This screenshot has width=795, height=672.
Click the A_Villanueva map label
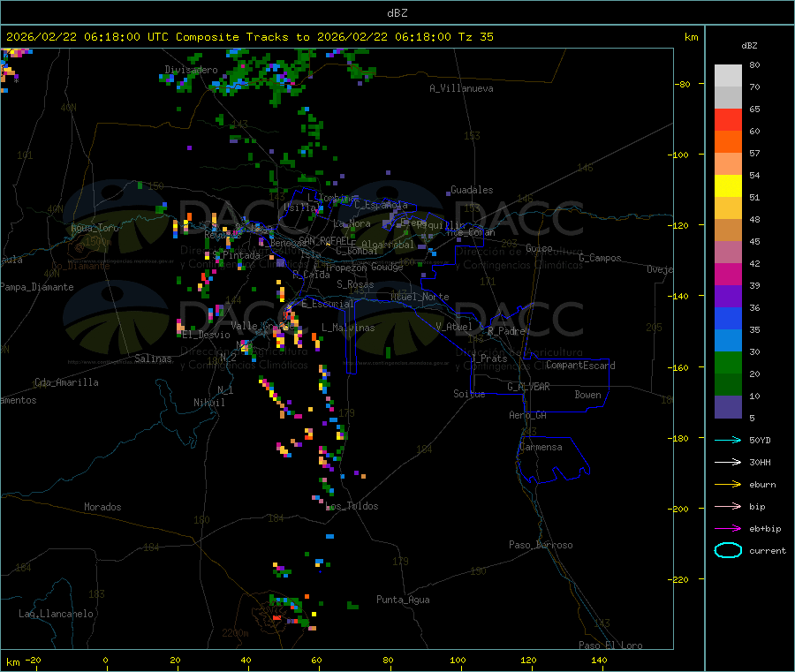pyautogui.click(x=461, y=88)
